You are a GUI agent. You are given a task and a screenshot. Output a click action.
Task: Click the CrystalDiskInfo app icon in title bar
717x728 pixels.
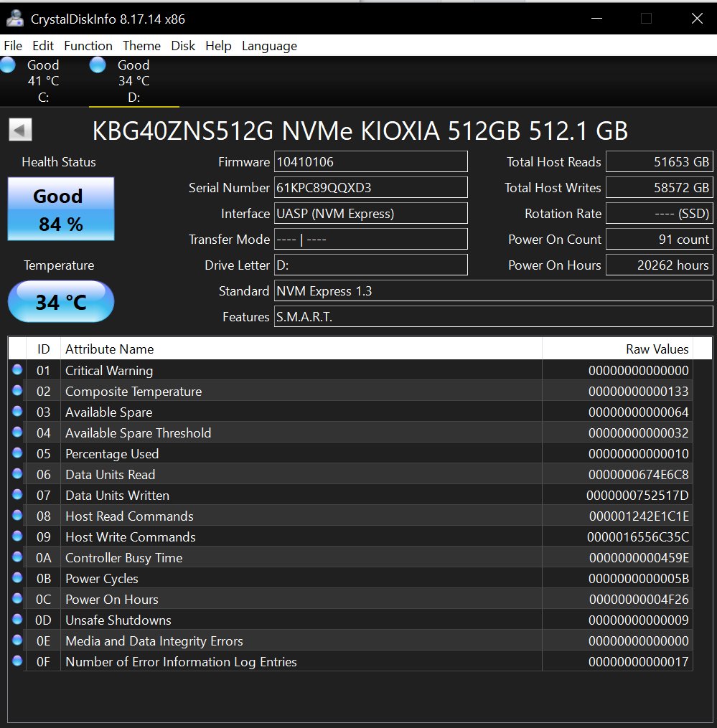click(x=15, y=19)
